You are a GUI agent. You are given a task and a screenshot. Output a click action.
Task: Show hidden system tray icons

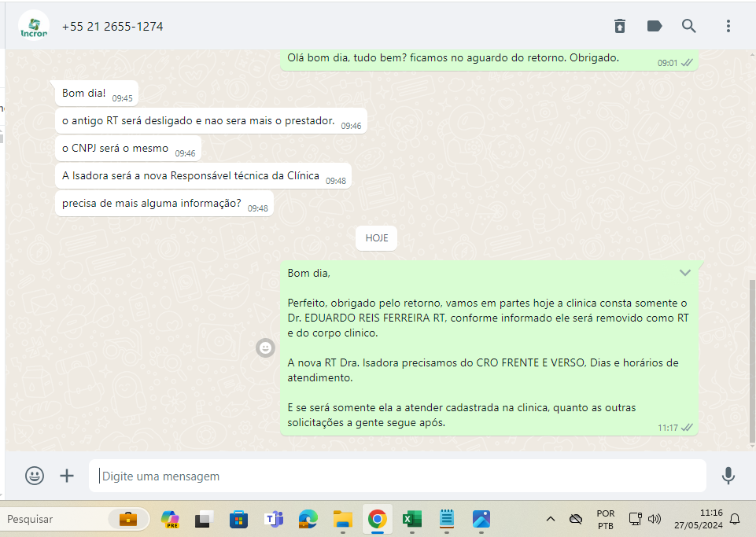tap(550, 519)
